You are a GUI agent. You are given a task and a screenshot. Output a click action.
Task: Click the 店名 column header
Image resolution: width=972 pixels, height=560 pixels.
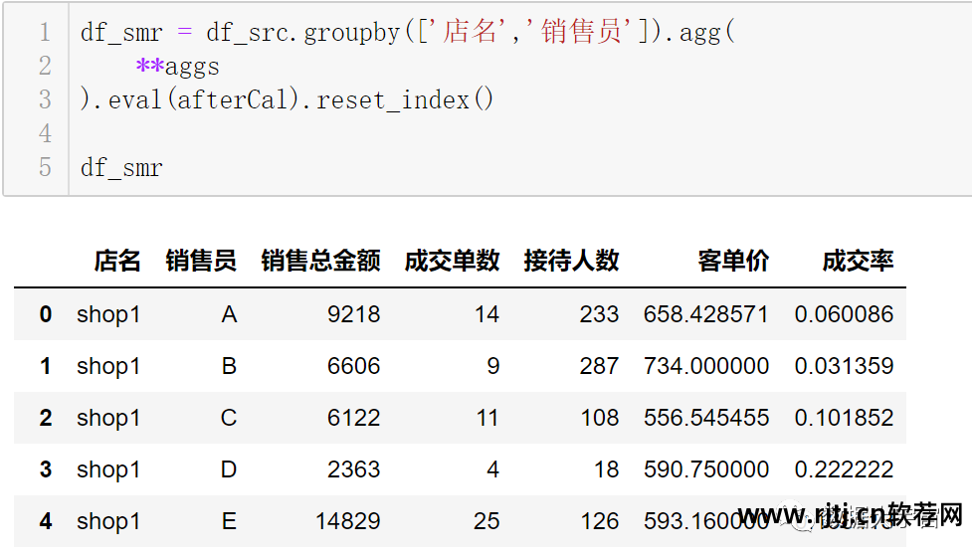[117, 261]
